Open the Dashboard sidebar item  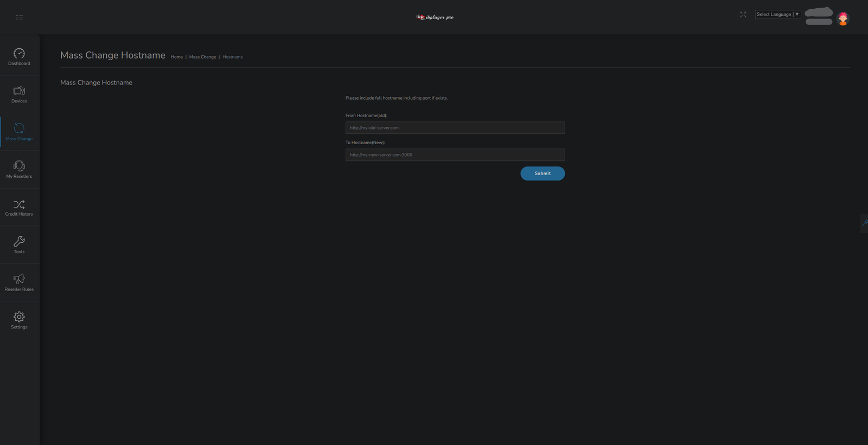pyautogui.click(x=19, y=57)
